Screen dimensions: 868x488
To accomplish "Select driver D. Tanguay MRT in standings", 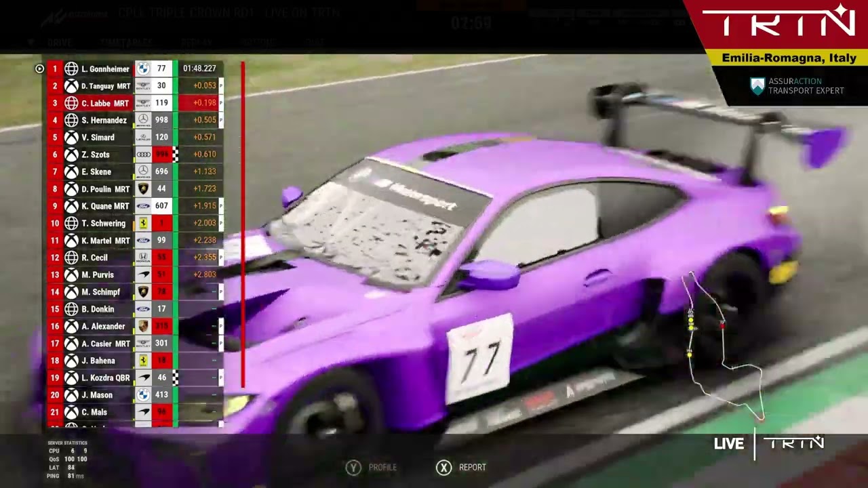I will click(x=106, y=86).
